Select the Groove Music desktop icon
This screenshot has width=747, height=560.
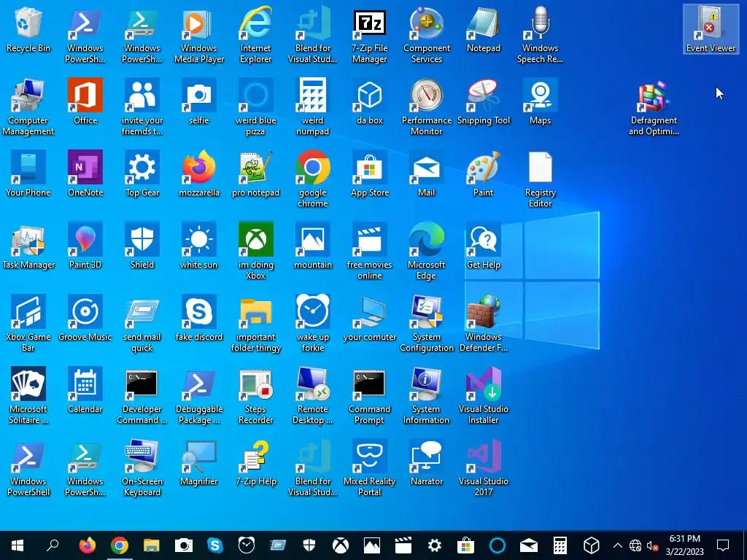pyautogui.click(x=85, y=319)
